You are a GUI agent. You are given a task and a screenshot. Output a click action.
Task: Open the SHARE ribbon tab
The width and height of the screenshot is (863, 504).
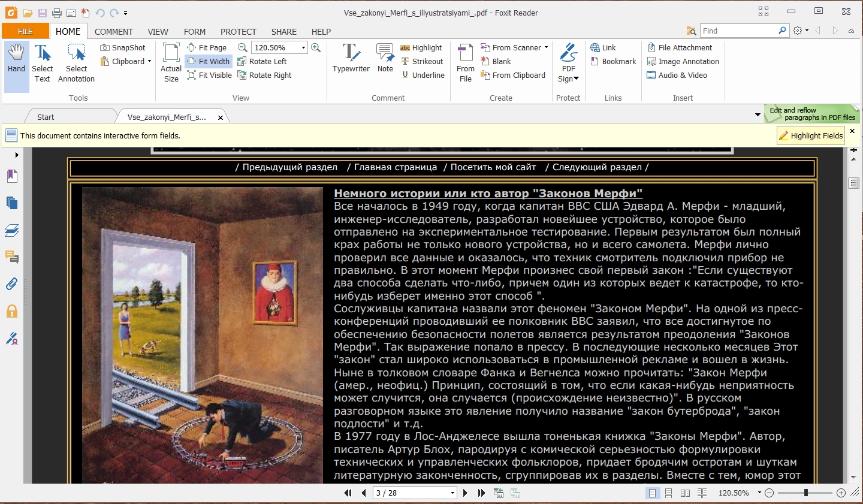(x=284, y=32)
